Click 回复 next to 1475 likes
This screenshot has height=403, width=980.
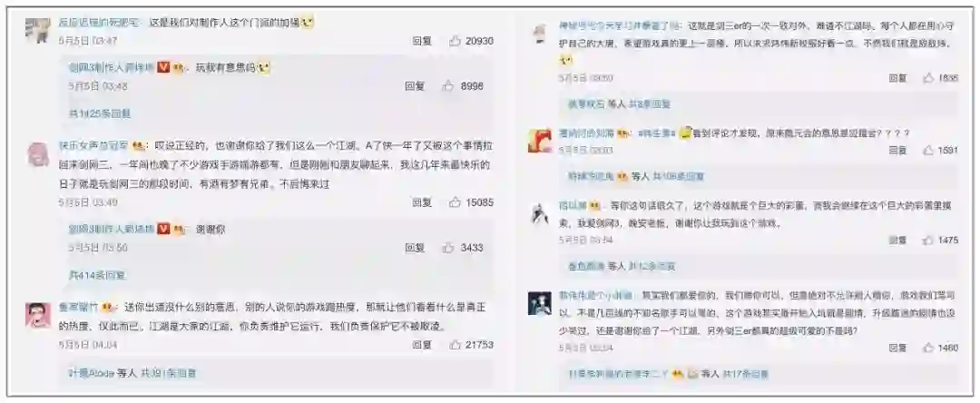pos(898,240)
